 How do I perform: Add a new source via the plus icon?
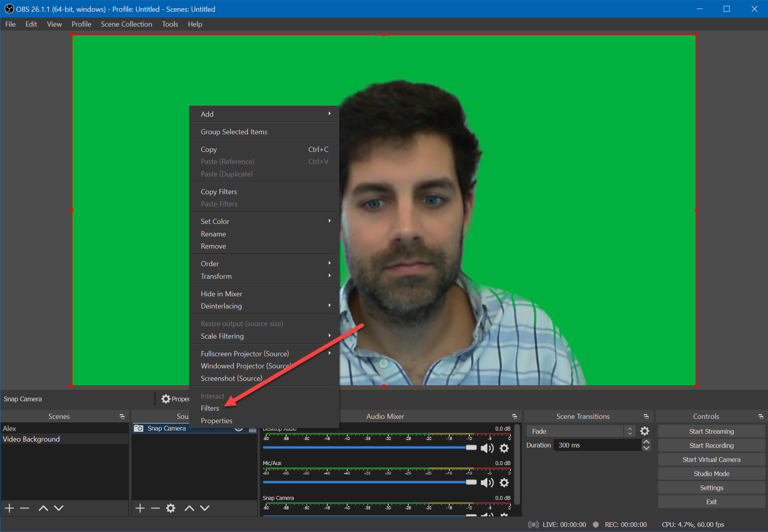pos(140,508)
